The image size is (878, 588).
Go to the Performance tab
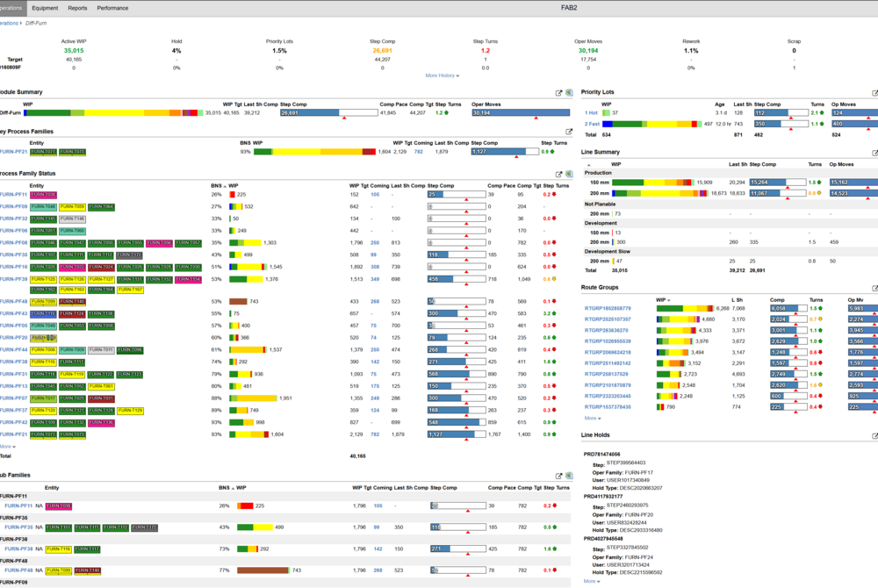pyautogui.click(x=112, y=8)
